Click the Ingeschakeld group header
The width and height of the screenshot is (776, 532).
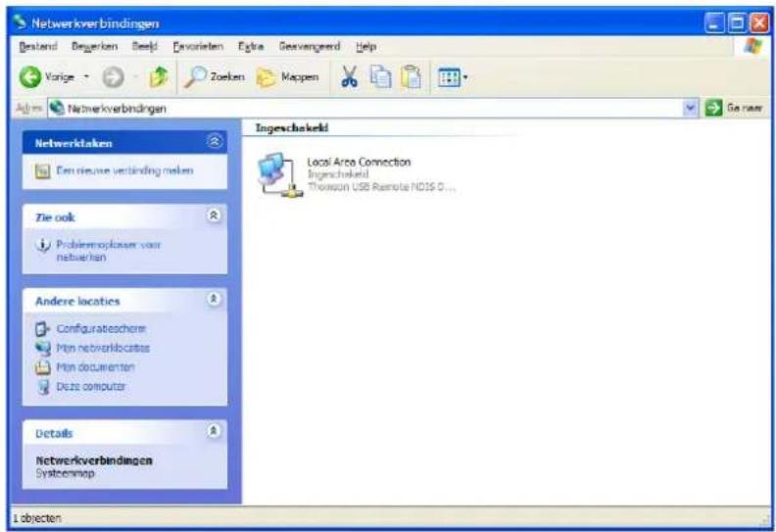pyautogui.click(x=292, y=127)
